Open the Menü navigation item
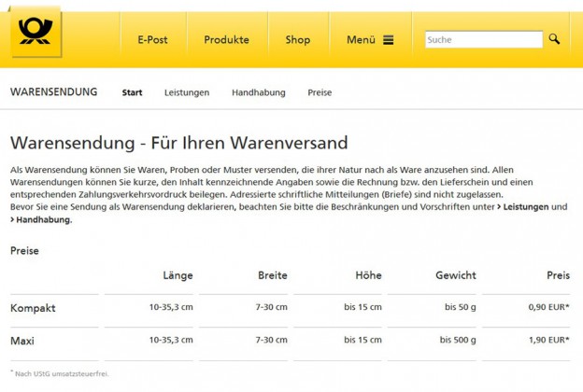The width and height of the screenshot is (583, 392). (361, 40)
